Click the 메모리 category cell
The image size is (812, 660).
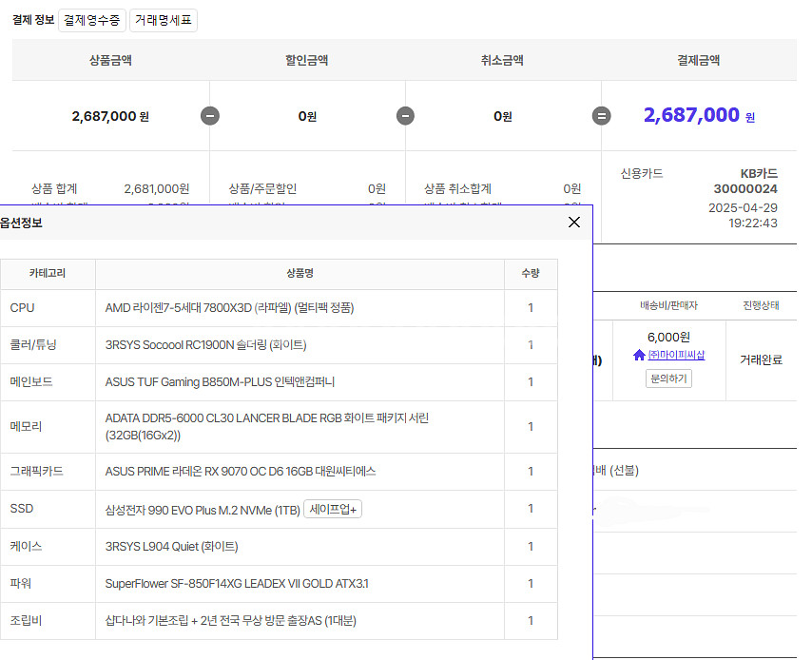tap(48, 427)
